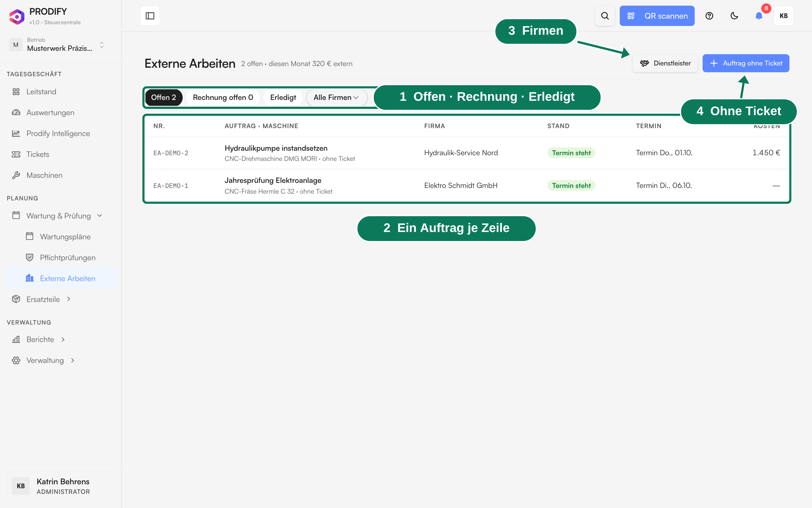This screenshot has width=812, height=508.
Task: Select the Offen 2 filter tab
Action: click(164, 97)
